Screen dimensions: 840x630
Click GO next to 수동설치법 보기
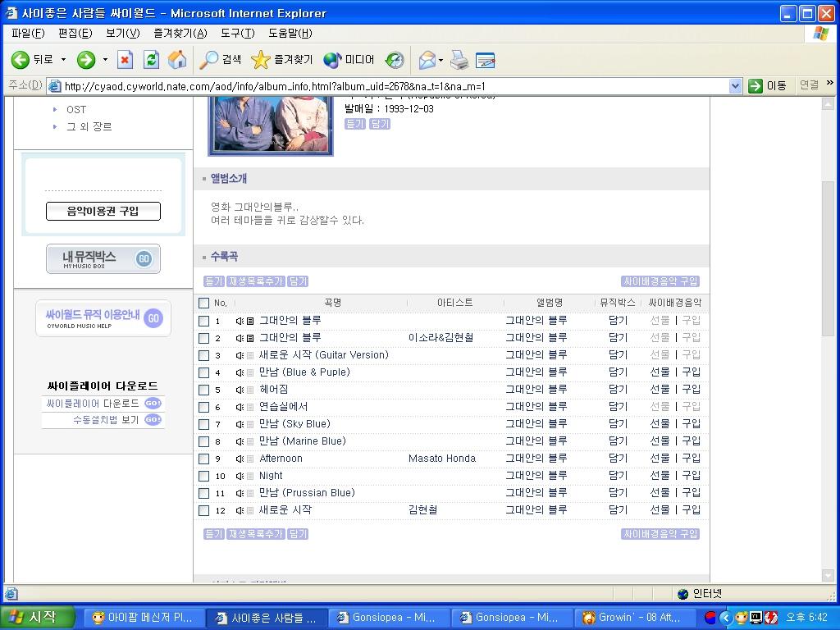(x=153, y=419)
